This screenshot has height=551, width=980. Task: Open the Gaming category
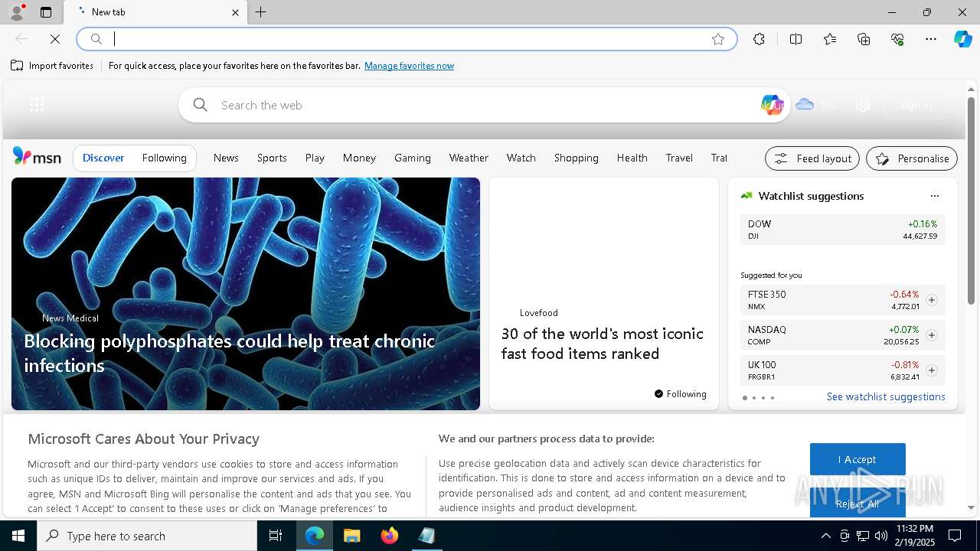[413, 158]
